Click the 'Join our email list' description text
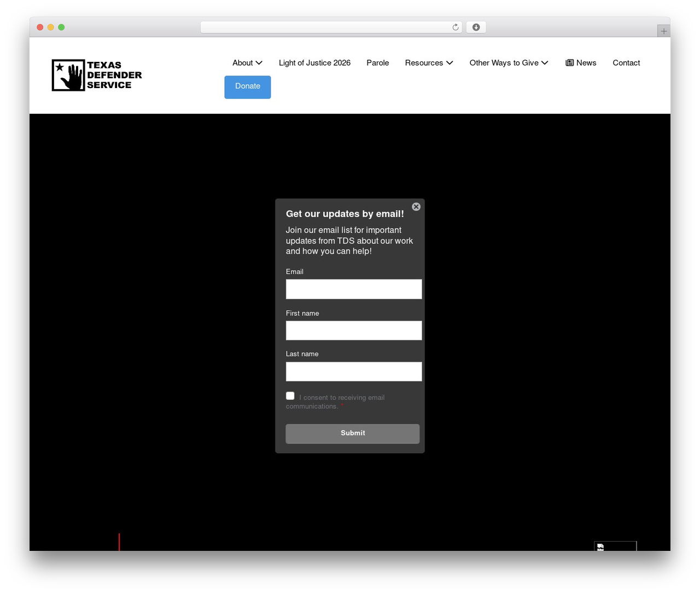 pos(349,241)
